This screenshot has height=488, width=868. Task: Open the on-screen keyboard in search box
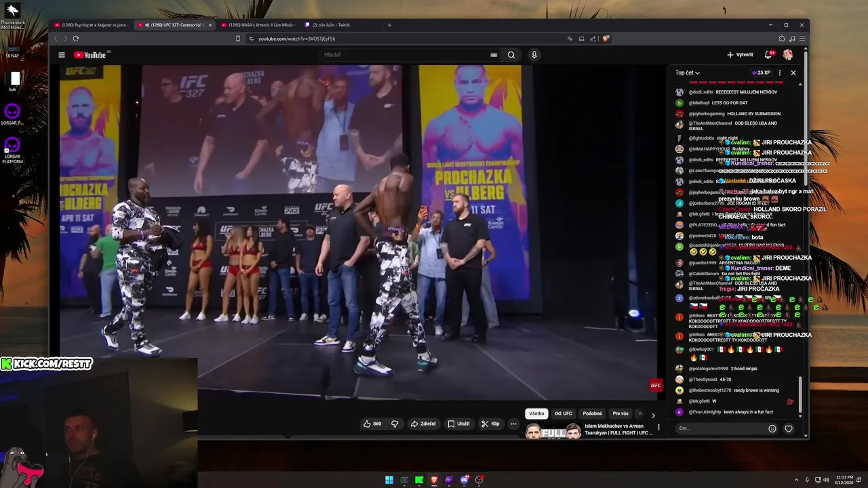tap(494, 55)
